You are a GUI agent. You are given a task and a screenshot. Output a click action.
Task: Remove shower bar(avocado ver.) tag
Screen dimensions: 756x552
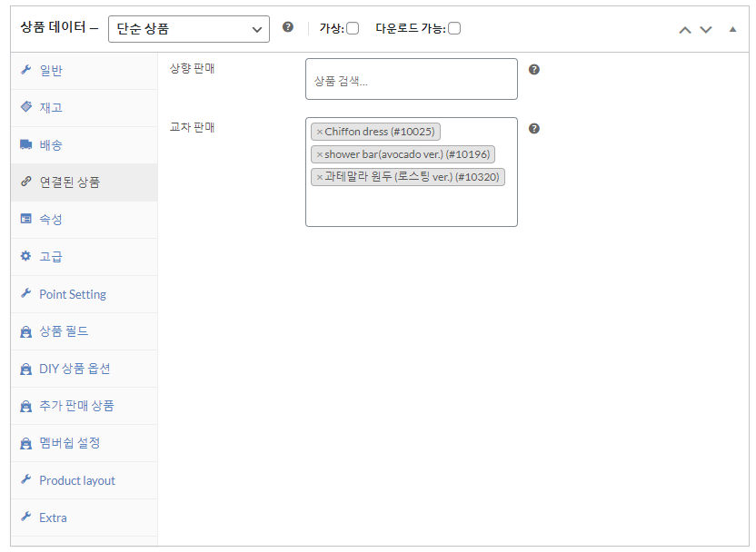[x=319, y=154]
